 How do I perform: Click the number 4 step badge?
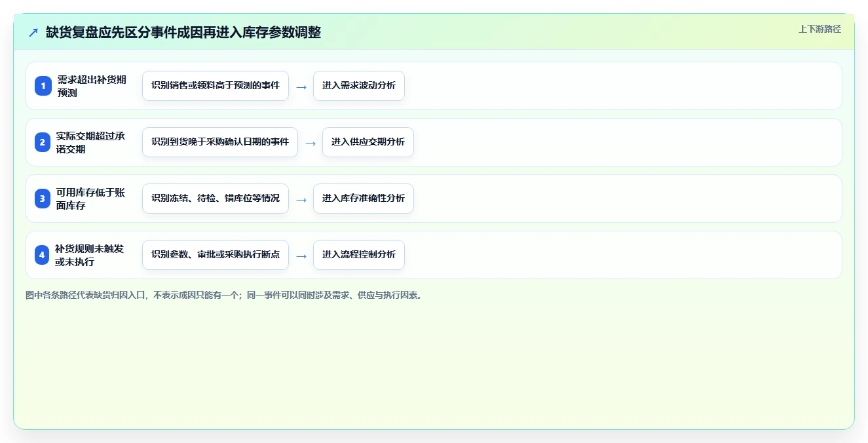pyautogui.click(x=43, y=255)
